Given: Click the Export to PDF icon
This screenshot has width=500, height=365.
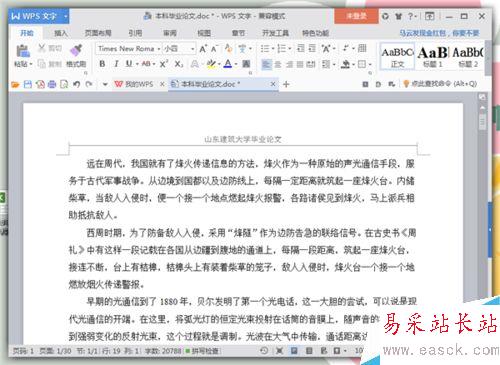Looking at the screenshot, I should click(x=40, y=84).
